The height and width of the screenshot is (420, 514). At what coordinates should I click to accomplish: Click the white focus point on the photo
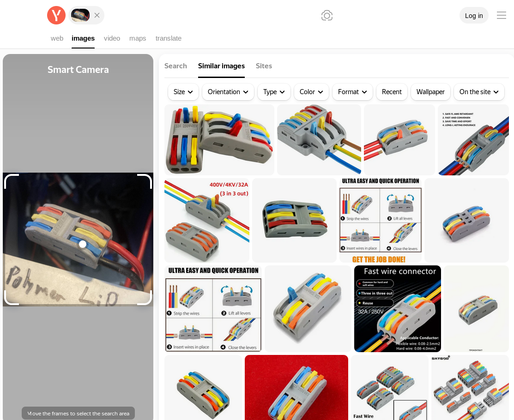[x=83, y=244]
